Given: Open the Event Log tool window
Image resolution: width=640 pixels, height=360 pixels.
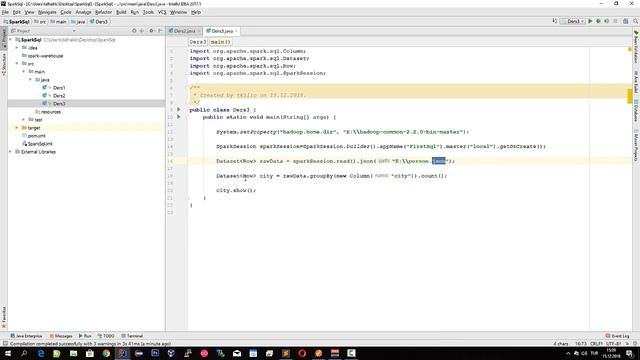Looking at the screenshot, I should (617, 336).
